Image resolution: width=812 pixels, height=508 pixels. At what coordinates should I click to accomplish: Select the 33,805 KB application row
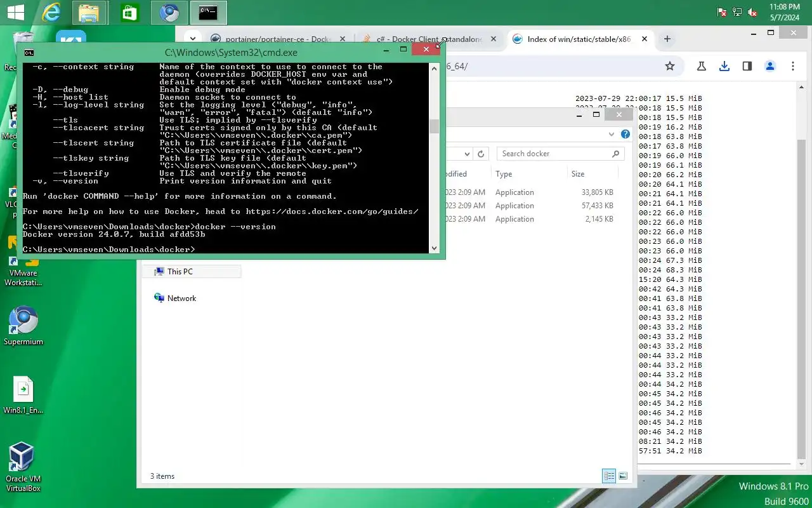pos(530,192)
